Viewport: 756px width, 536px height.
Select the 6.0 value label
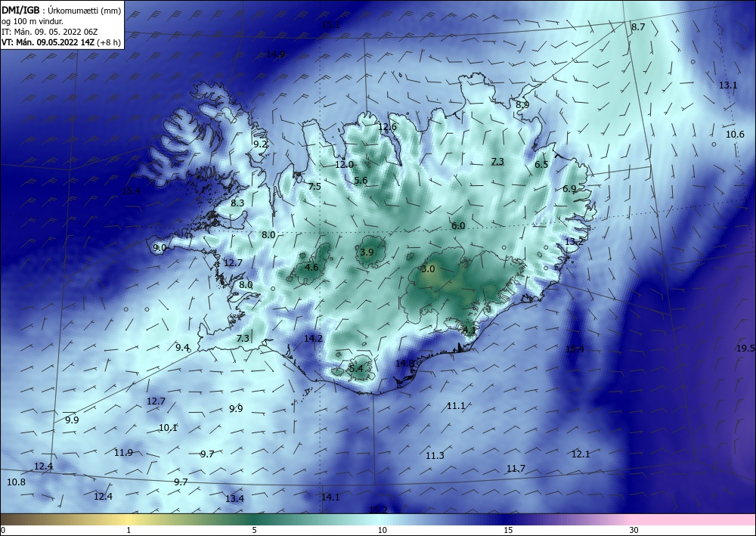(458, 225)
